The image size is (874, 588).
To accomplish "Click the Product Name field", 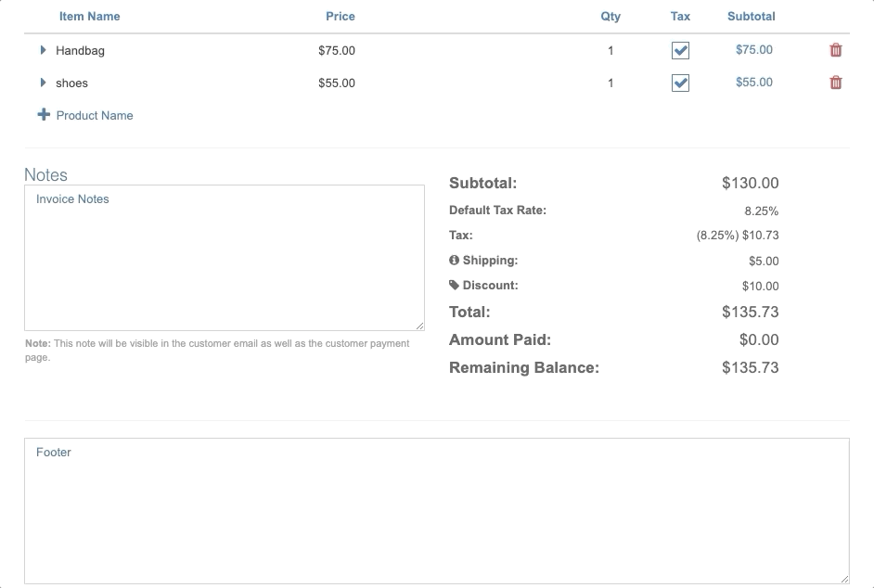I will 95,116.
